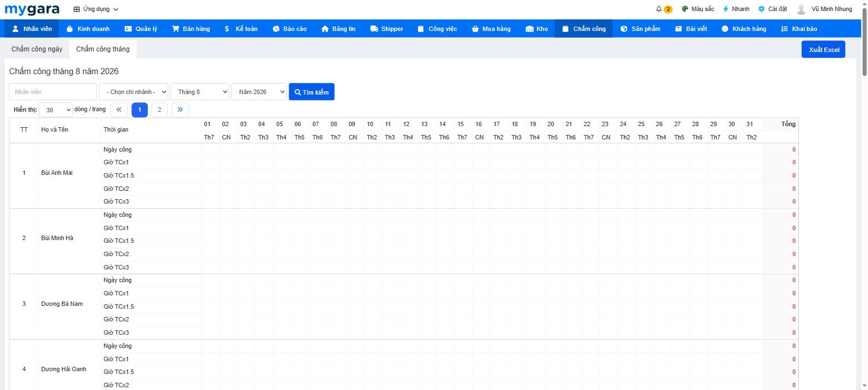Screen dimensions: 868x390
Task: Click the TT column header
Action: point(24,130)
